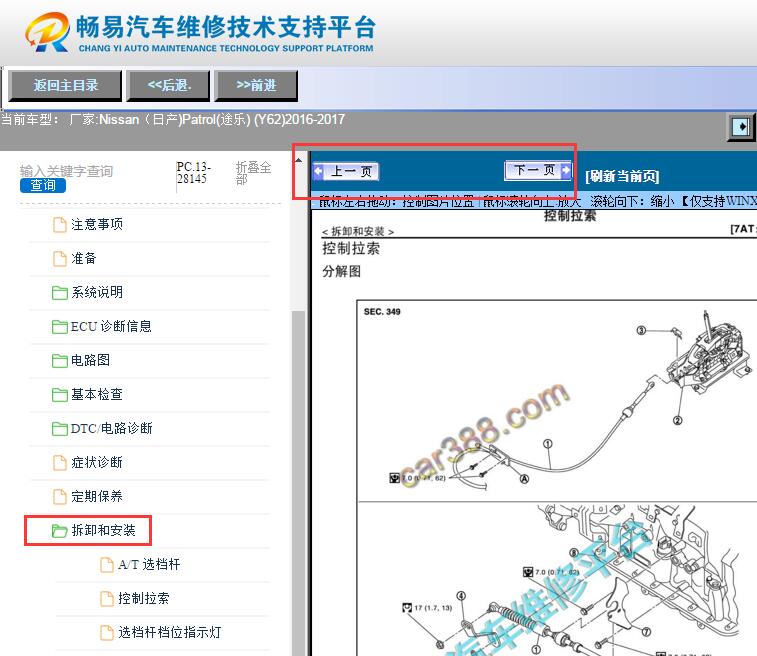Click the PC.13-28145 text
Screen dimensions: 757x656
coord(193,173)
